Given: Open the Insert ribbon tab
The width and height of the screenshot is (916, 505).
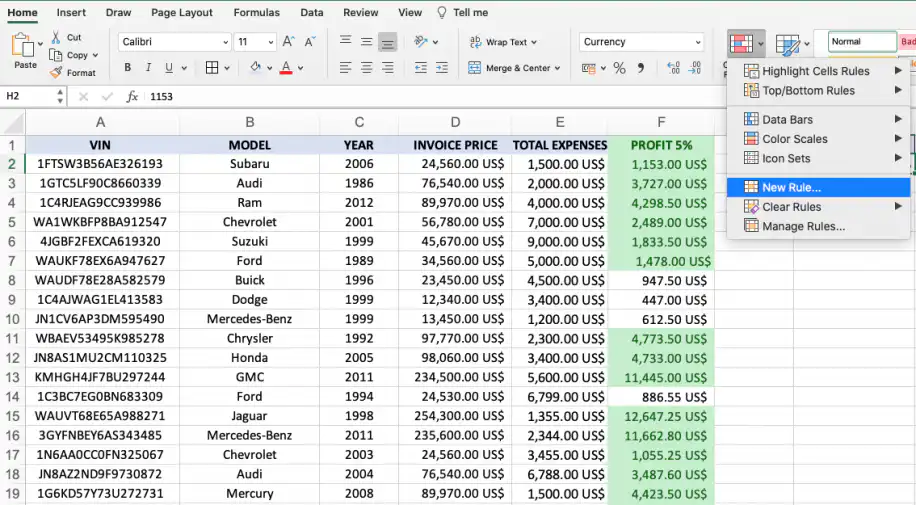Looking at the screenshot, I should point(71,12).
